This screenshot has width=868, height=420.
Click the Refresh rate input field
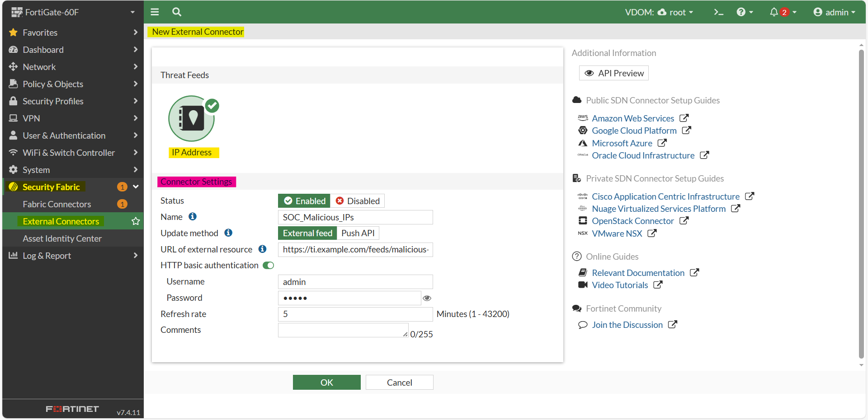tap(355, 314)
